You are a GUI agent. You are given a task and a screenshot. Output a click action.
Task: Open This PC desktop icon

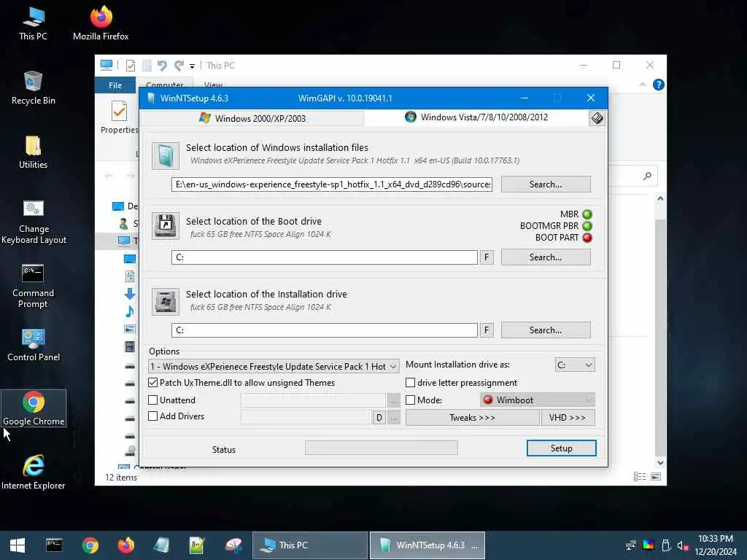[33, 24]
